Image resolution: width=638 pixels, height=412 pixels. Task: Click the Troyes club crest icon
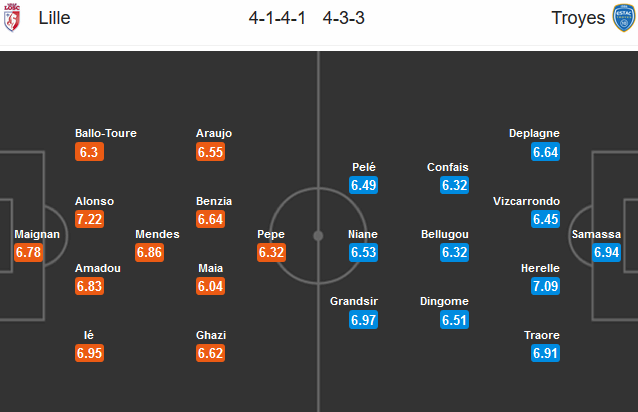coord(624,17)
